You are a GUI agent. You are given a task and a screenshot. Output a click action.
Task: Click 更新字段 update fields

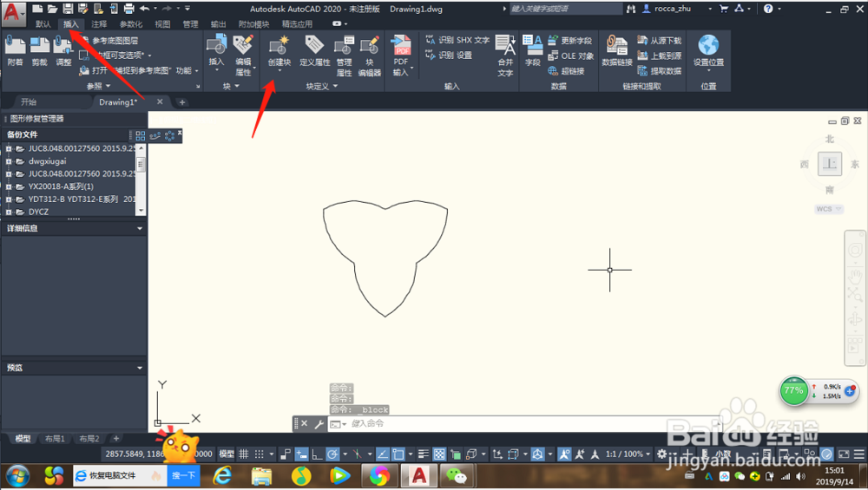569,41
